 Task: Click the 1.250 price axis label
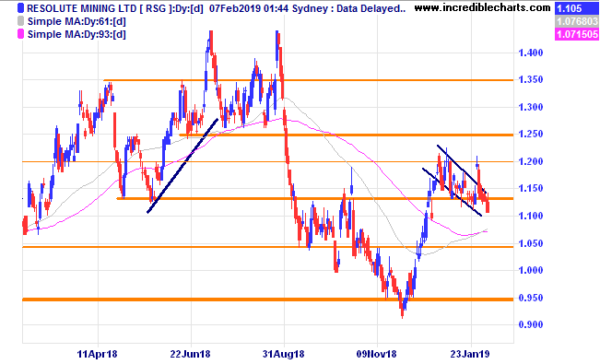click(530, 134)
